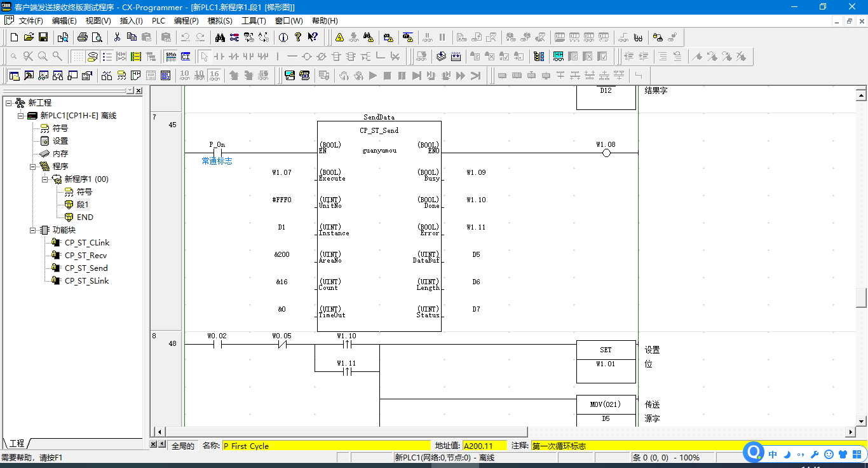This screenshot has height=468, width=868.
Task: Click the Work Online warning icon
Action: (x=339, y=37)
